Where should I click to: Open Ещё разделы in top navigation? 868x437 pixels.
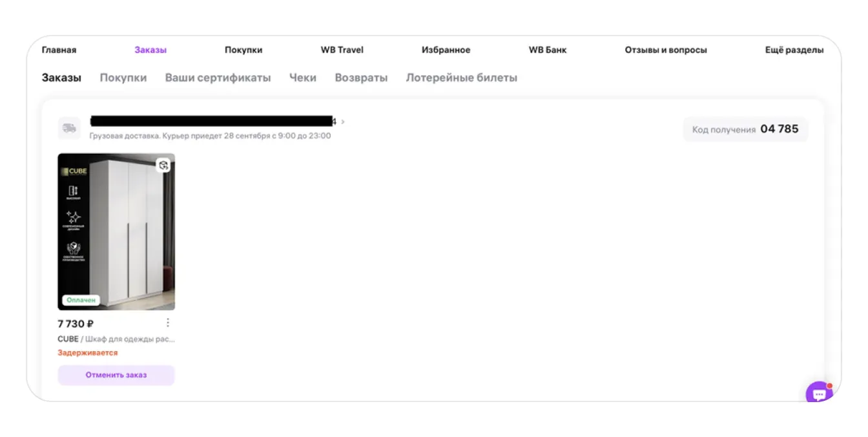[x=794, y=50]
